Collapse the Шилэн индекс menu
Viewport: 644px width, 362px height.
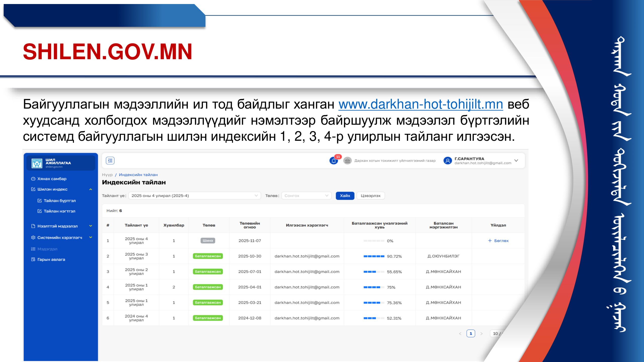coord(91,189)
